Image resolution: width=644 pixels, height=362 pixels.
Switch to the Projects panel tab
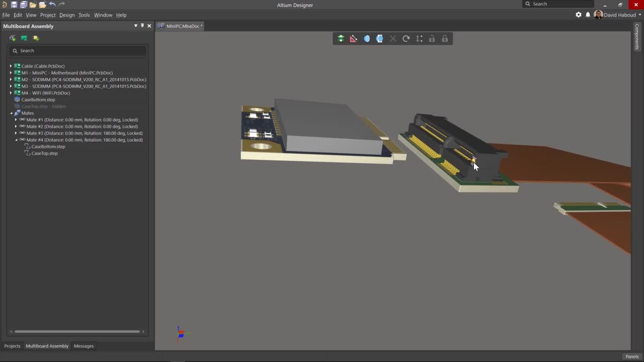[12, 346]
